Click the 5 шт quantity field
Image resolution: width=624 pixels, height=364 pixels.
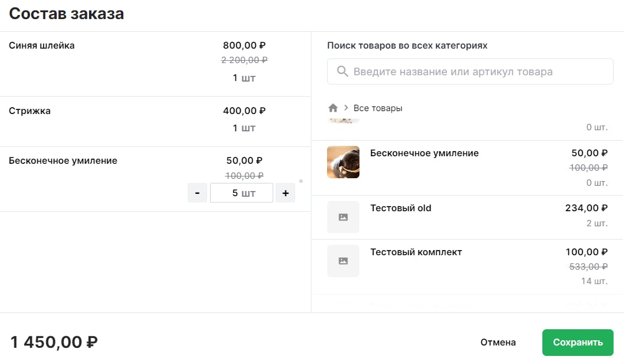pos(241,193)
